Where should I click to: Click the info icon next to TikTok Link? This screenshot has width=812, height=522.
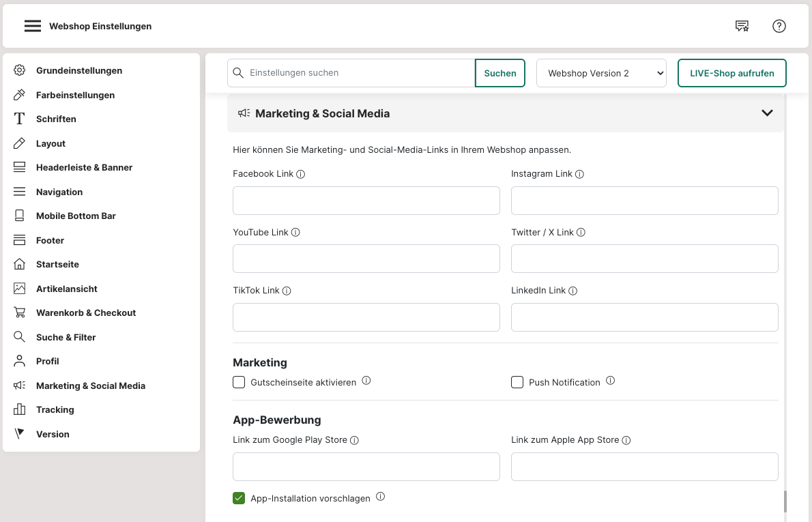287,291
